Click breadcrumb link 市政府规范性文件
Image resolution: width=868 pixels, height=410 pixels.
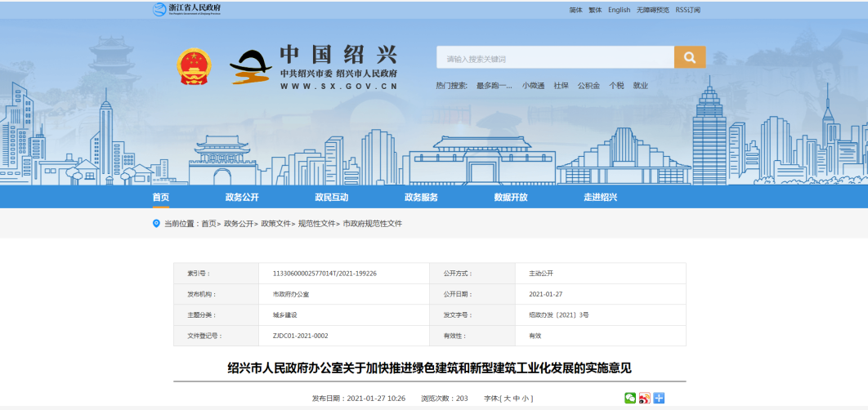(x=373, y=224)
